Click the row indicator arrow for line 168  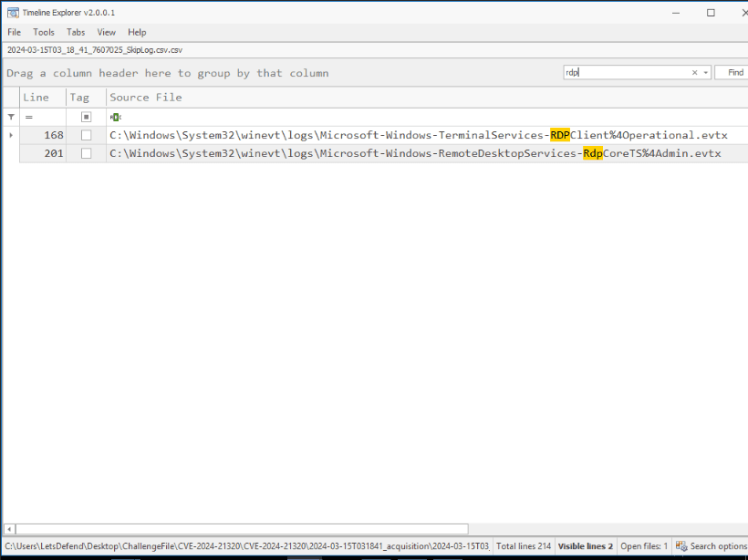[x=11, y=136]
